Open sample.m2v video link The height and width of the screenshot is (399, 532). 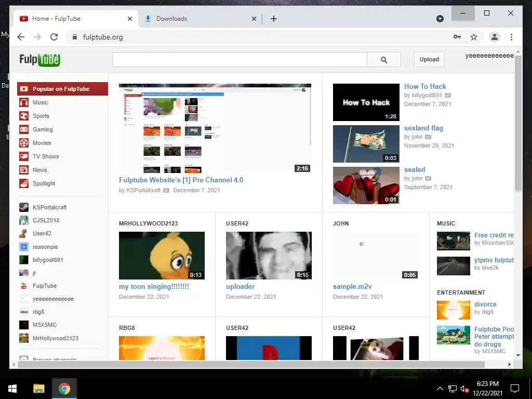click(352, 287)
